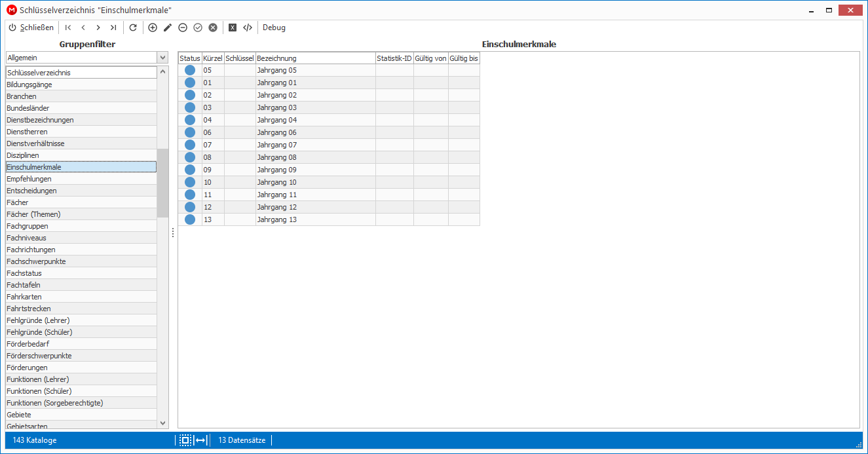Go to the previous record
The width and height of the screenshot is (868, 454).
pyautogui.click(x=83, y=28)
